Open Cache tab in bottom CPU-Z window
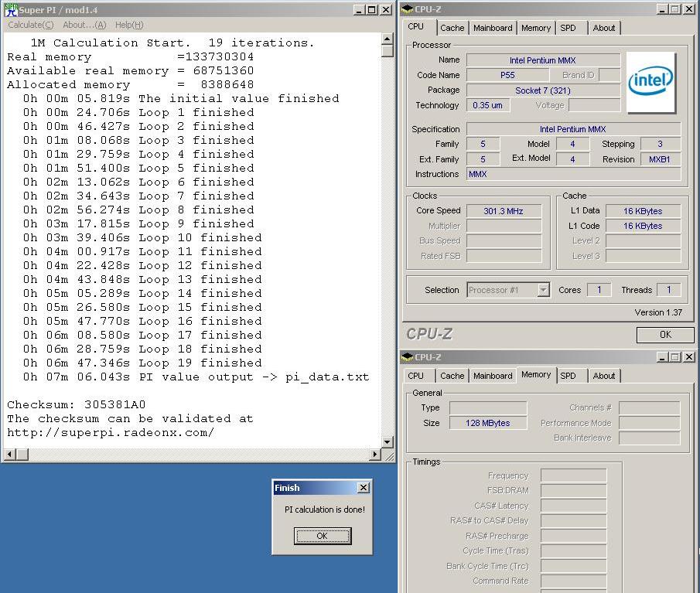700x593 pixels. pos(452,376)
